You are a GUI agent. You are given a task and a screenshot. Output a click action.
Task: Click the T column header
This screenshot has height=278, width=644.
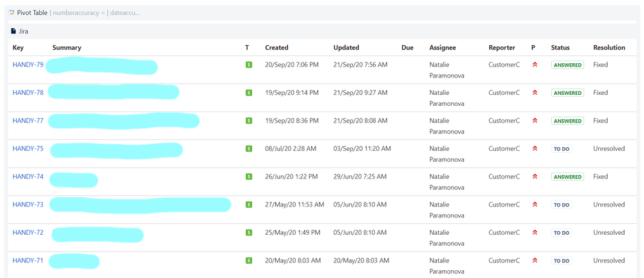pos(247,48)
